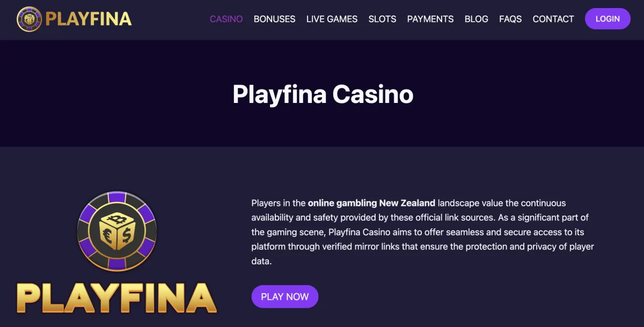
Task: Click the PLAYFINA text logo in the navbar
Action: 89,19
